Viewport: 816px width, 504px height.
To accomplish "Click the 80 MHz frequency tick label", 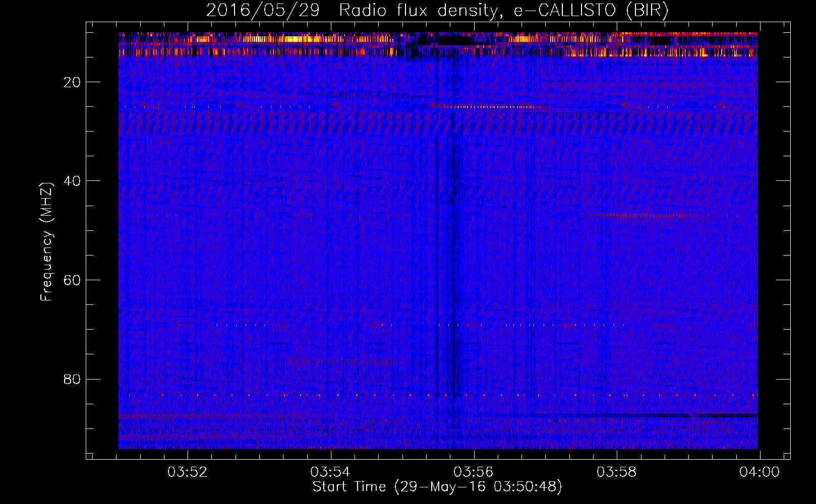I will click(73, 379).
